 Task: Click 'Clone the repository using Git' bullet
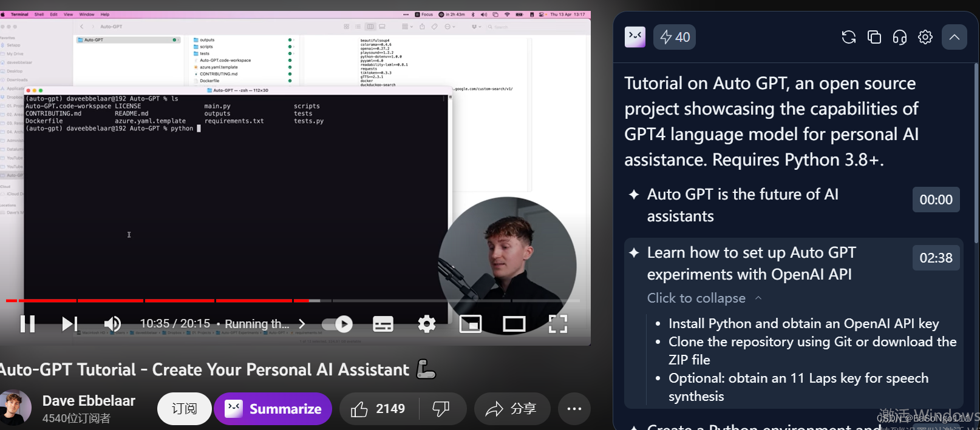812,351
